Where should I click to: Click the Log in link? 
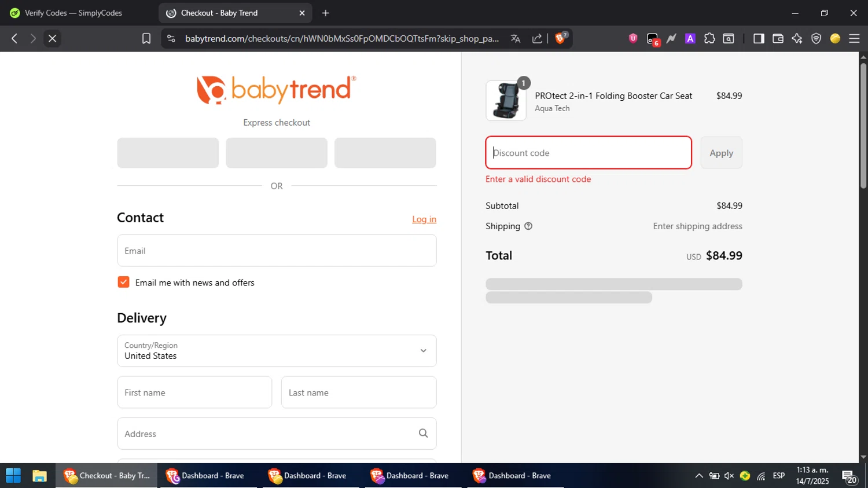(424, 219)
